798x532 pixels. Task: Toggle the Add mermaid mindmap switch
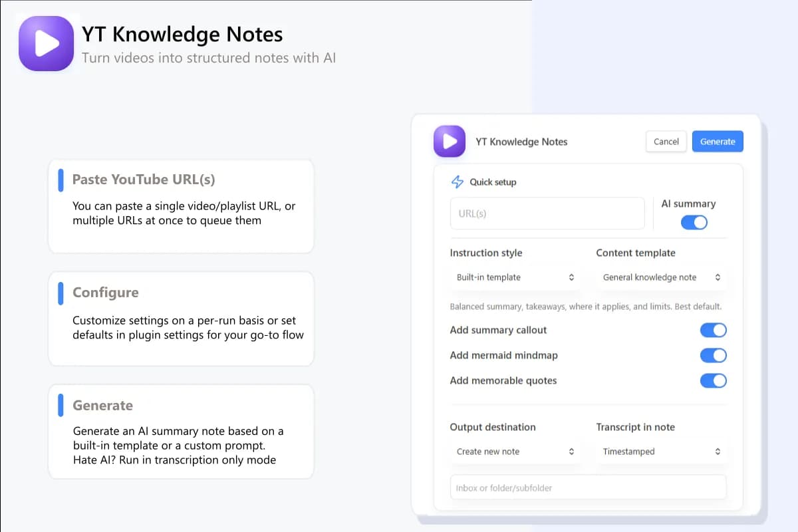coord(714,355)
